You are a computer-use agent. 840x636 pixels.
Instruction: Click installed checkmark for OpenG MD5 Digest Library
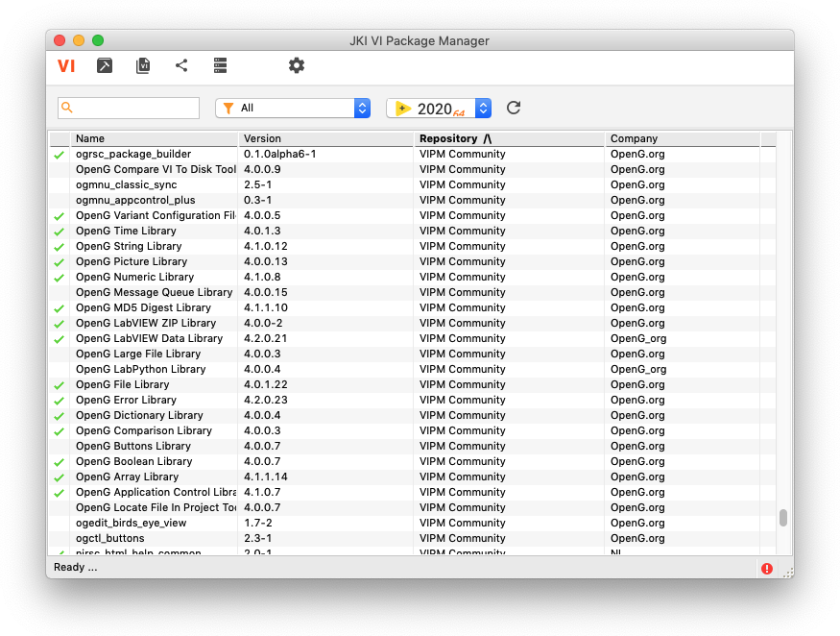click(59, 309)
